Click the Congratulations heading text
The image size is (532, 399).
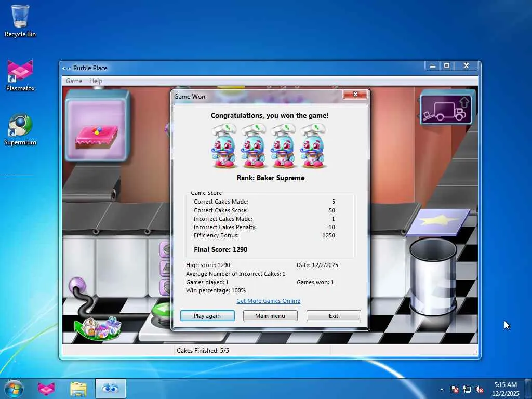(270, 115)
